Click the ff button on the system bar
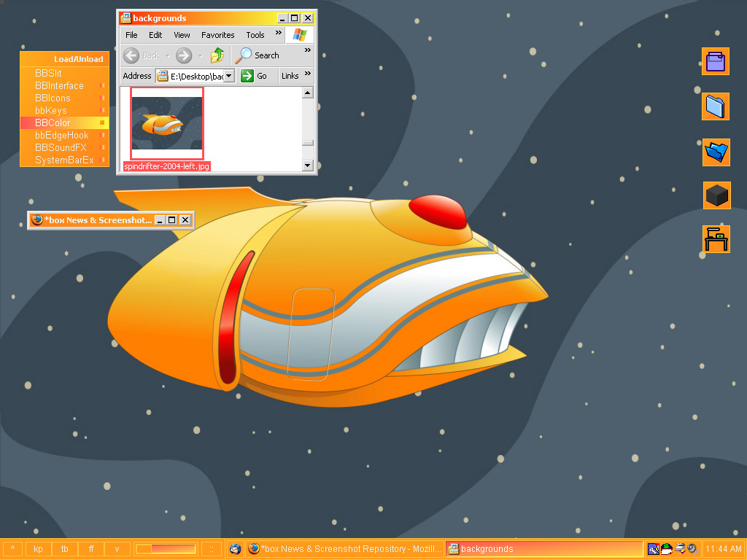Screen dimensions: 747x560 91,549
